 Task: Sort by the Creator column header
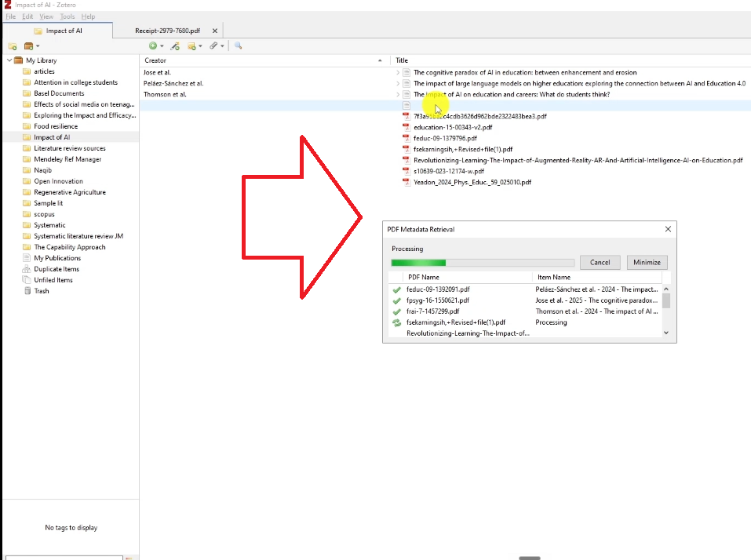(x=263, y=60)
